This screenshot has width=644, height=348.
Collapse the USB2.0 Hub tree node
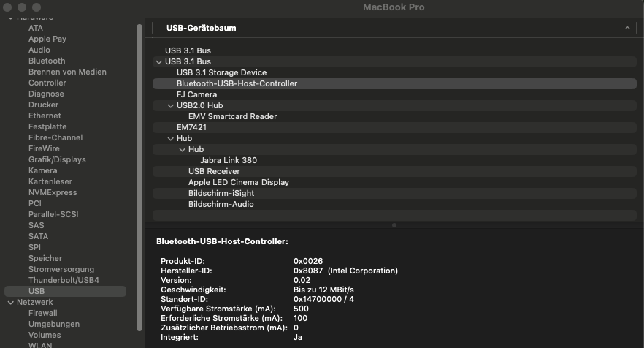171,105
